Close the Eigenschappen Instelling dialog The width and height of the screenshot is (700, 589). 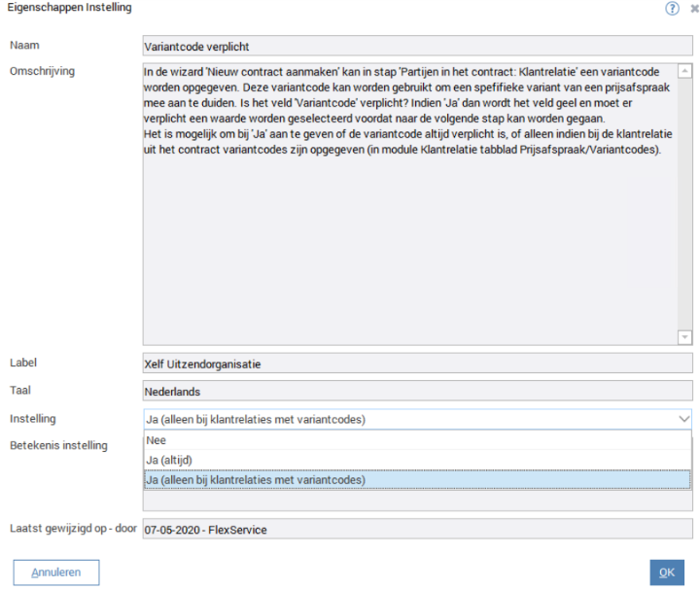point(693,8)
